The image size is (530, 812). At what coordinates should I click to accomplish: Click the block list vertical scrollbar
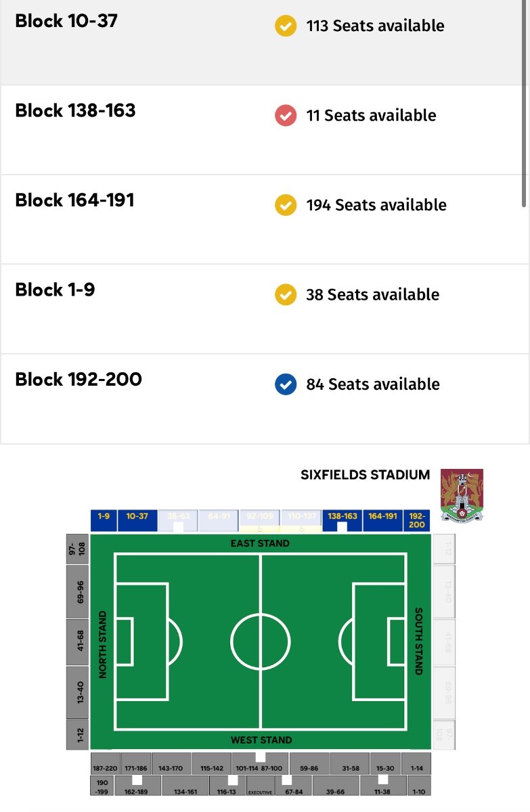click(525, 101)
